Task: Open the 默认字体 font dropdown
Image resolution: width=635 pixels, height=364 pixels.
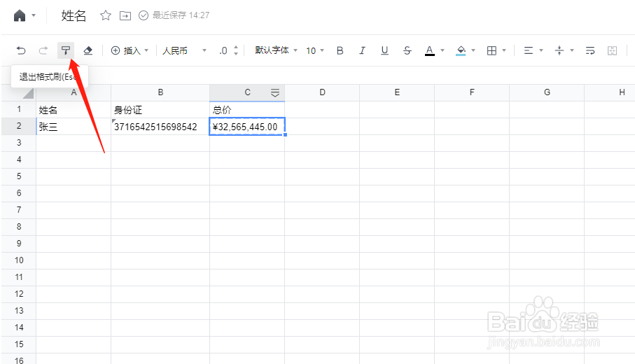Action: tap(276, 50)
